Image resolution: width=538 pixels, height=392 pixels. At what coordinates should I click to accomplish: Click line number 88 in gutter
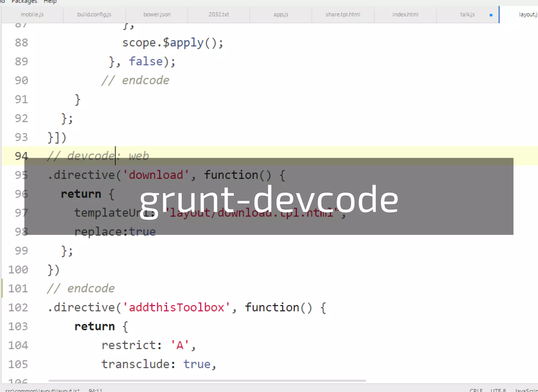click(x=21, y=43)
